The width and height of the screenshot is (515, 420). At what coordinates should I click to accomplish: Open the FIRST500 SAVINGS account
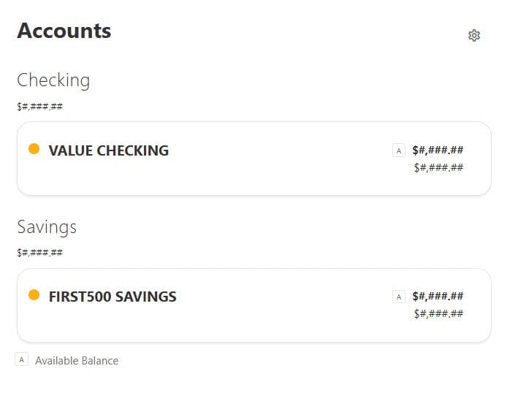coord(112,297)
